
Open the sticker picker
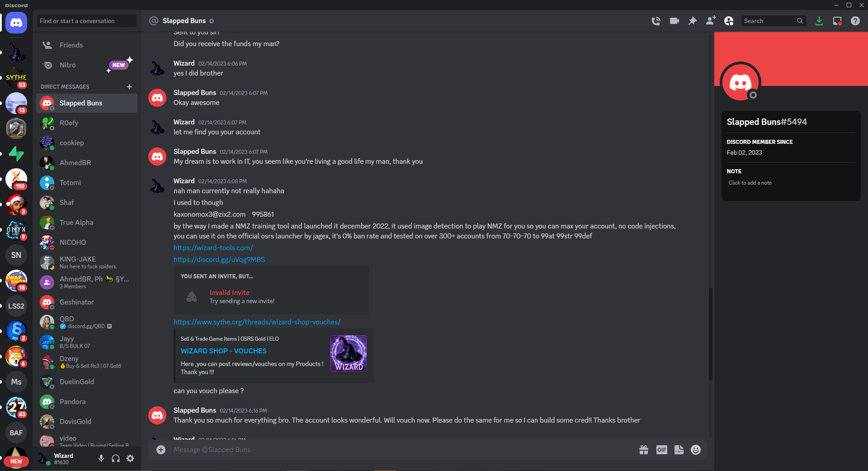point(679,450)
